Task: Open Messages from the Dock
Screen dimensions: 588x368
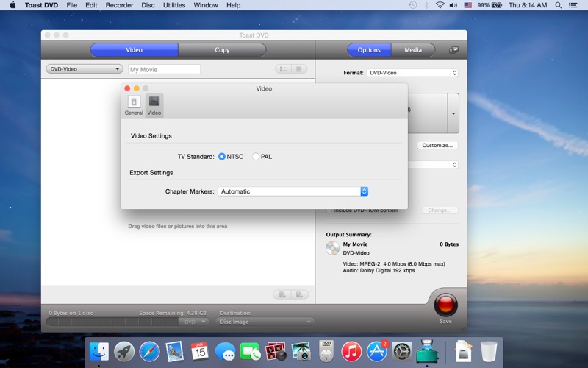Action: point(225,353)
